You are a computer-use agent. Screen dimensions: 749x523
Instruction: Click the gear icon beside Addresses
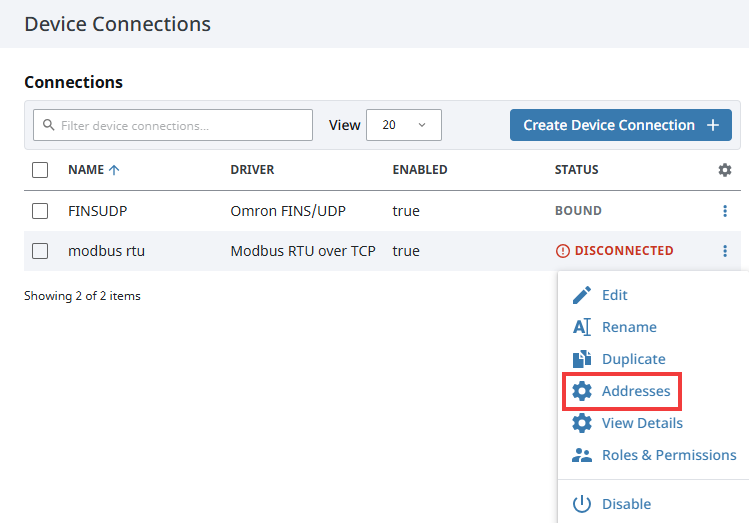tap(581, 391)
